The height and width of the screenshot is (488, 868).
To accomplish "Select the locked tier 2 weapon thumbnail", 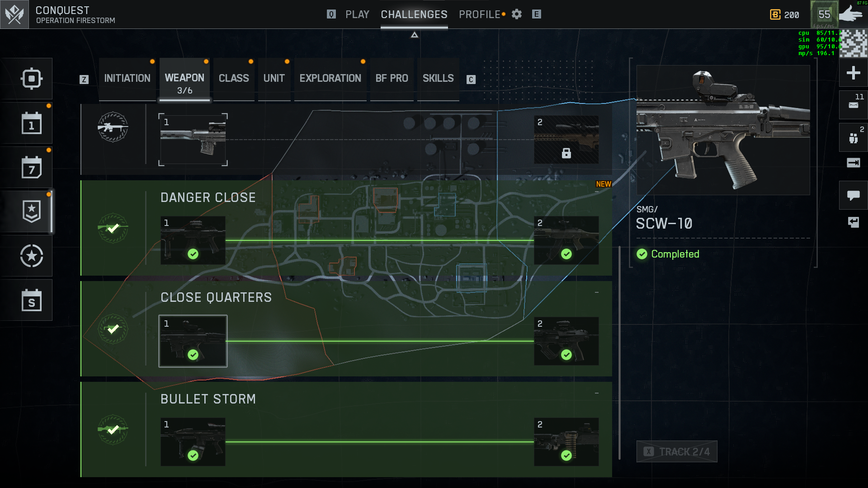I will [566, 140].
